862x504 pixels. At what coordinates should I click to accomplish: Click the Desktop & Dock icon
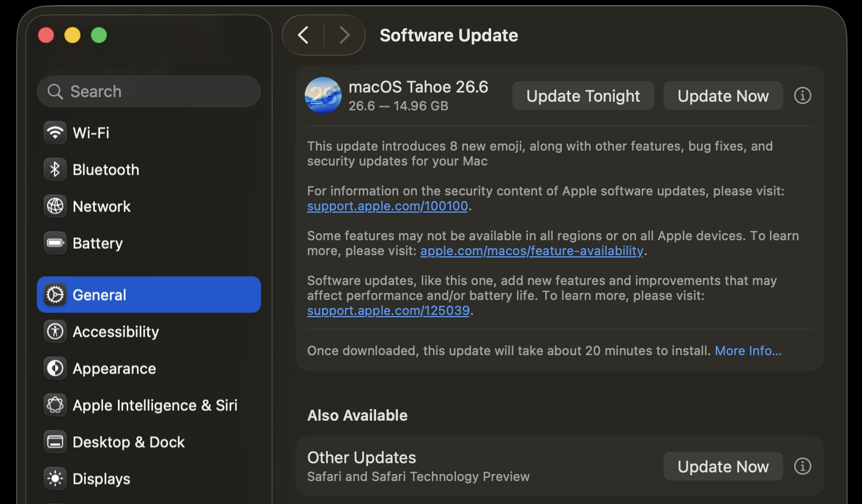pos(55,442)
